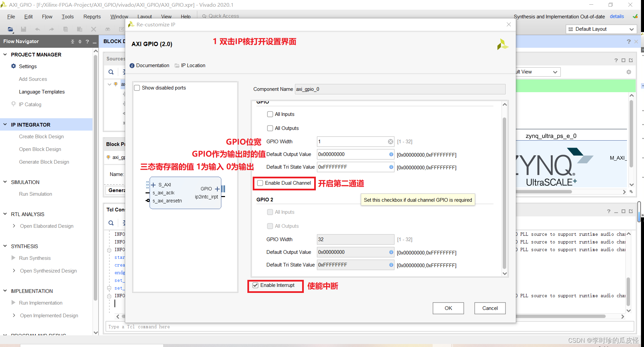Click the Undo arrow toolbar icon
The image size is (644, 347).
tap(37, 29)
